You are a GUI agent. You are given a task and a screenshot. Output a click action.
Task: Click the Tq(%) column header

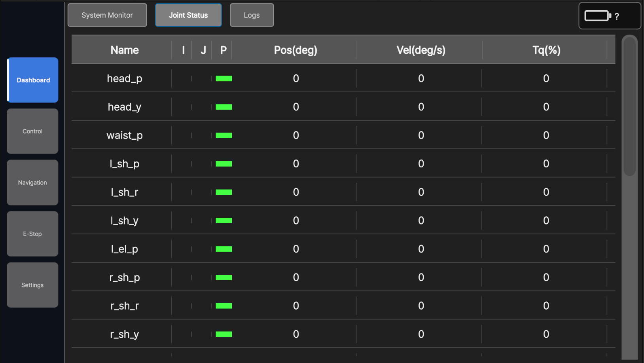click(x=546, y=50)
